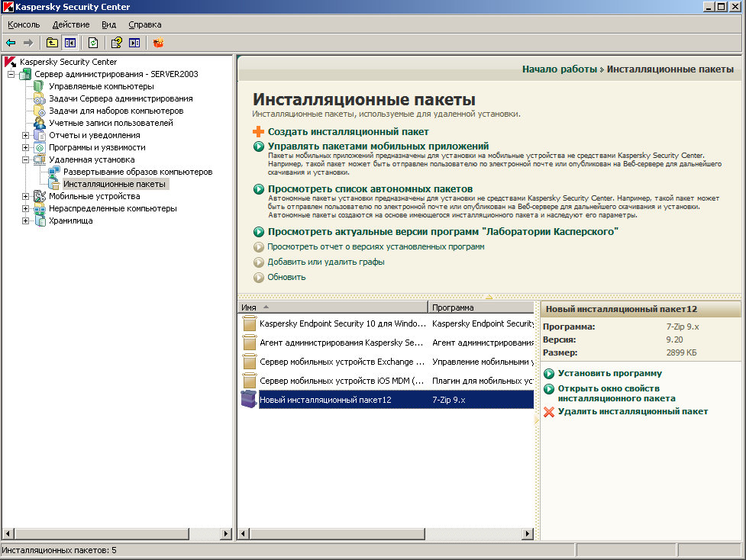Click gray arrow icon beside Добавить или удалить графы
The height and width of the screenshot is (560, 746).
(258, 262)
